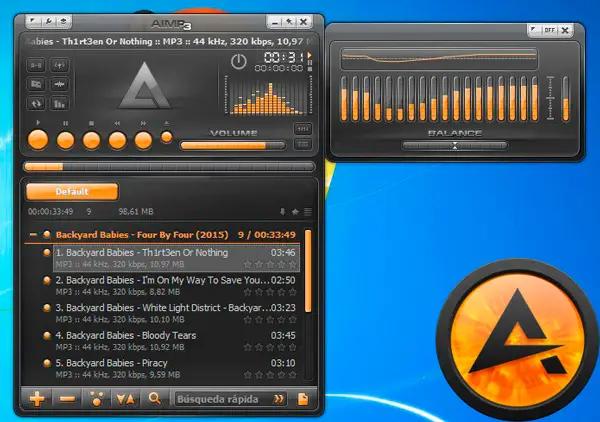Image resolution: width=600 pixels, height=422 pixels.
Task: Open the playlist menu lines icon
Action: pos(308,212)
